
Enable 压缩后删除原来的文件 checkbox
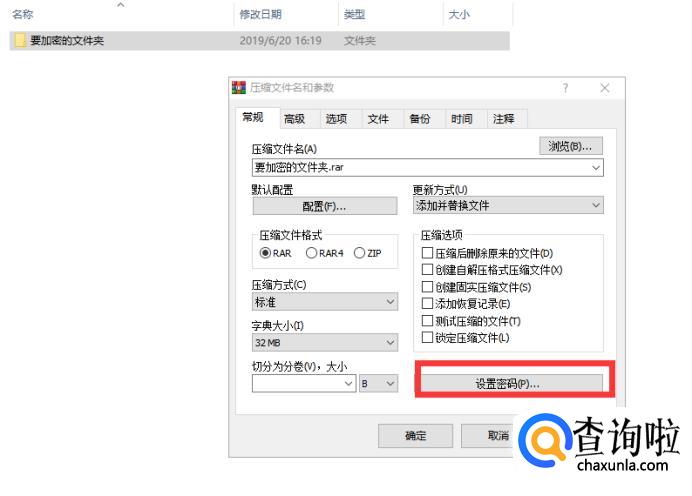pos(428,254)
